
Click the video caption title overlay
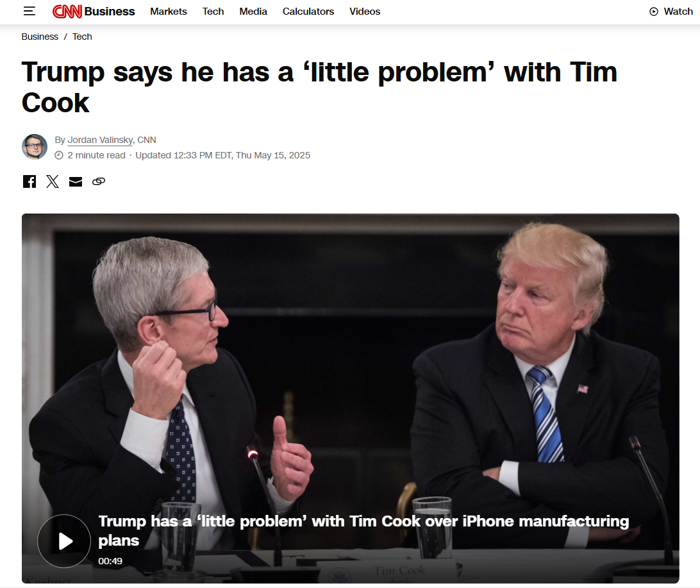coord(363,530)
